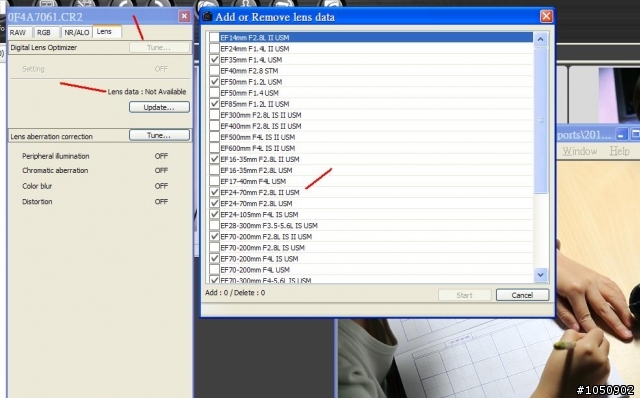The height and width of the screenshot is (398, 640).
Task: Uncheck the EF16-35mm F2.8L II USM lens
Action: 214,159
